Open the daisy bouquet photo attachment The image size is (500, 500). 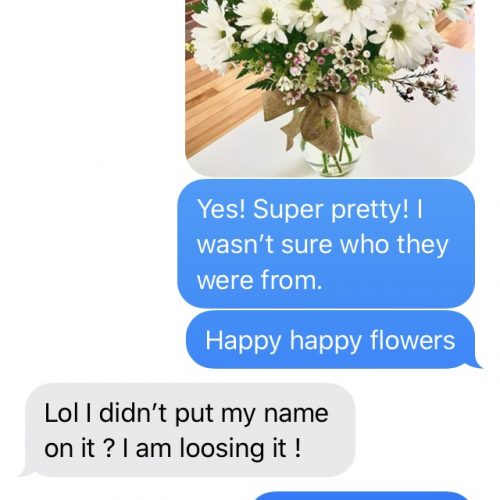(330, 88)
